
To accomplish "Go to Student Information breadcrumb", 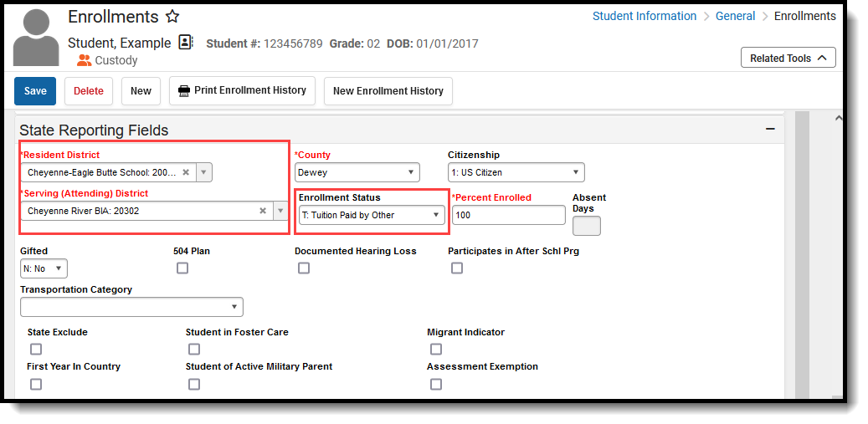I will click(x=645, y=16).
